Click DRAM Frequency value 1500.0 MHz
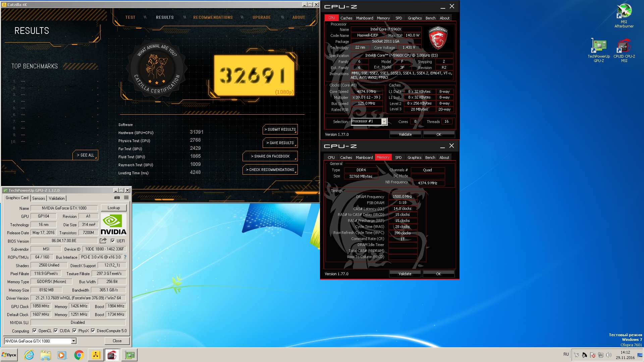Image resolution: width=644 pixels, height=362 pixels. click(402, 197)
